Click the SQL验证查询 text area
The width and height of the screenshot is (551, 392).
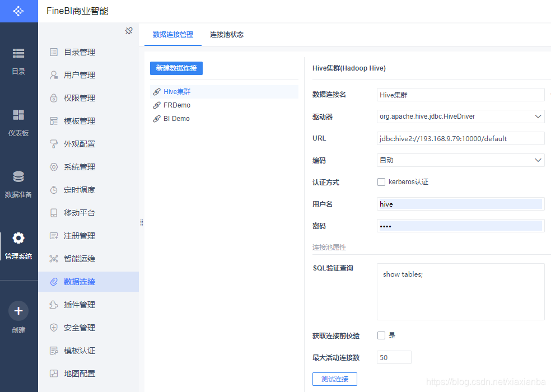tap(461, 292)
